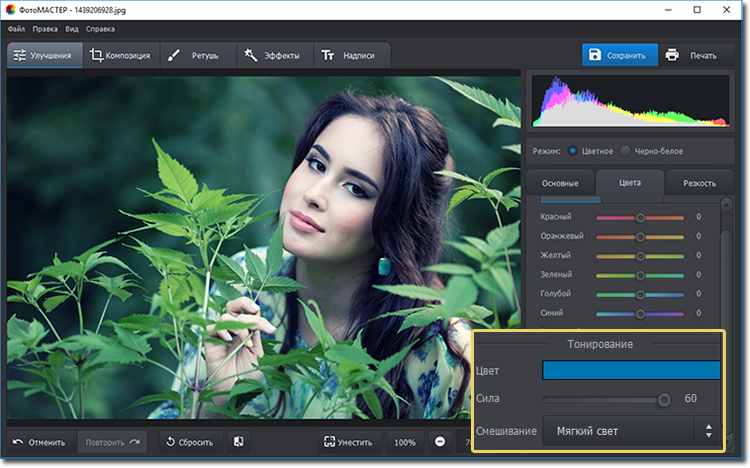This screenshot has width=750, height=468.
Task: Open the Файл menu
Action: (15, 29)
